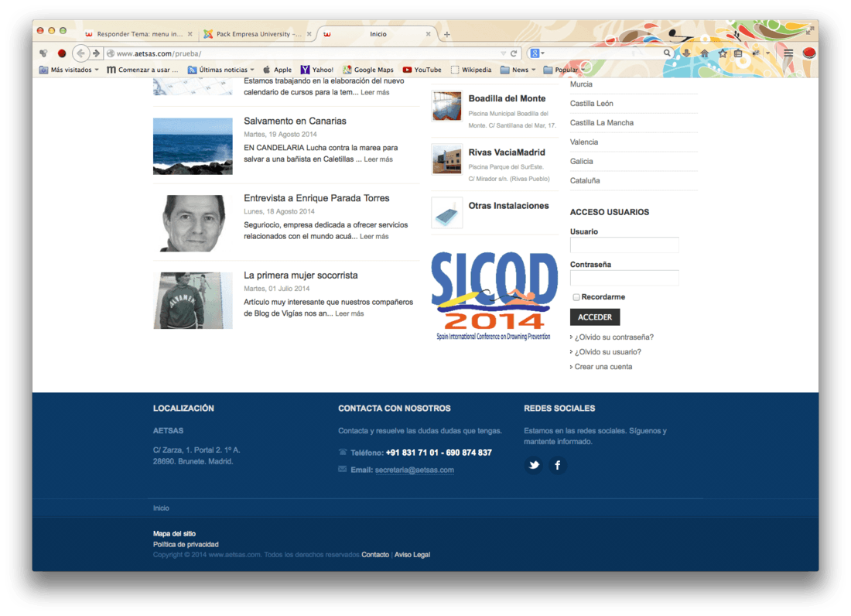Open the secretaria@aetsas.com email link
851x616 pixels.
point(414,470)
